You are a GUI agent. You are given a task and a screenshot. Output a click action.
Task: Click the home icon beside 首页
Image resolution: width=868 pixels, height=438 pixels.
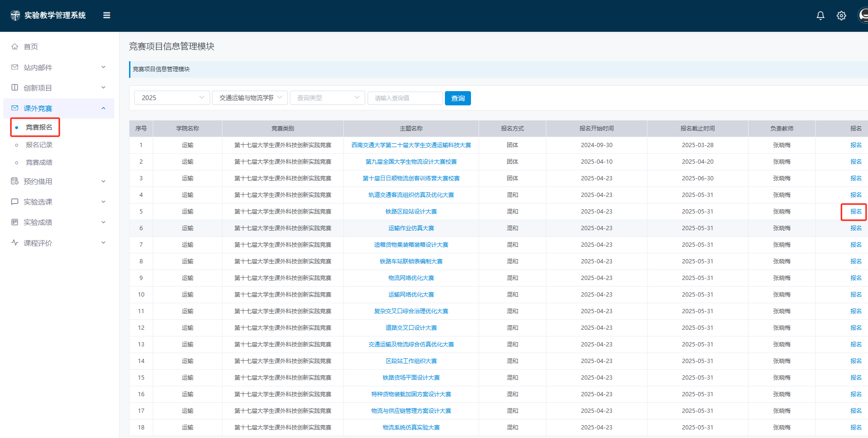(15, 47)
